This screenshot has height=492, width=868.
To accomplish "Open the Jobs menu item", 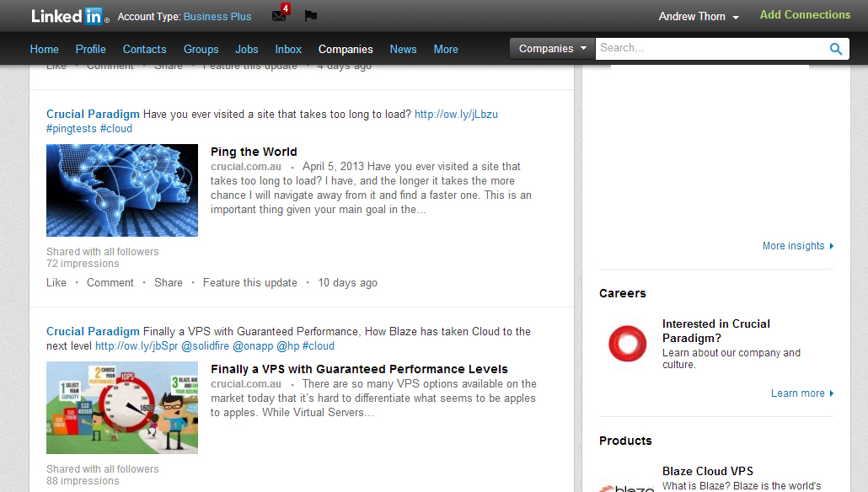I will (x=247, y=49).
